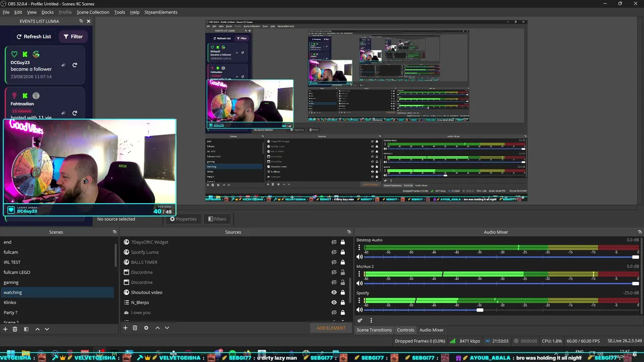This screenshot has height=362, width=644.
Task: Open the Audio Mixer panel options menu
Action: [371, 320]
